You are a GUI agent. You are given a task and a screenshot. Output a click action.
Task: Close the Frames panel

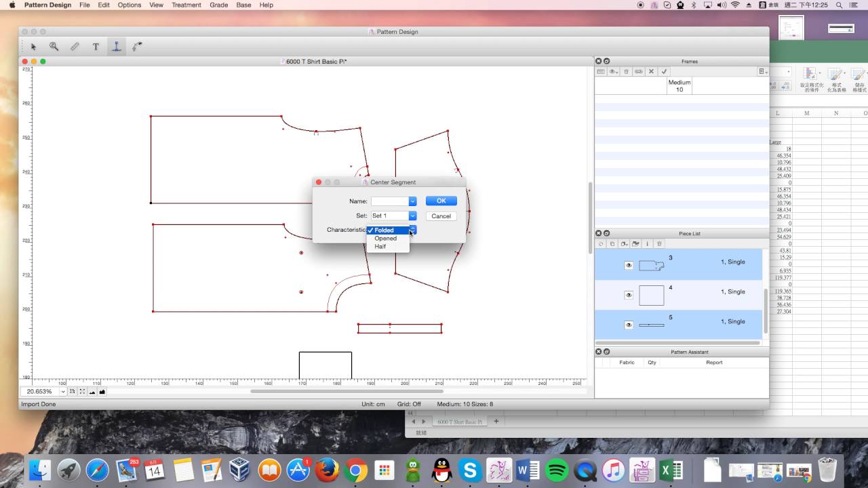(x=599, y=62)
